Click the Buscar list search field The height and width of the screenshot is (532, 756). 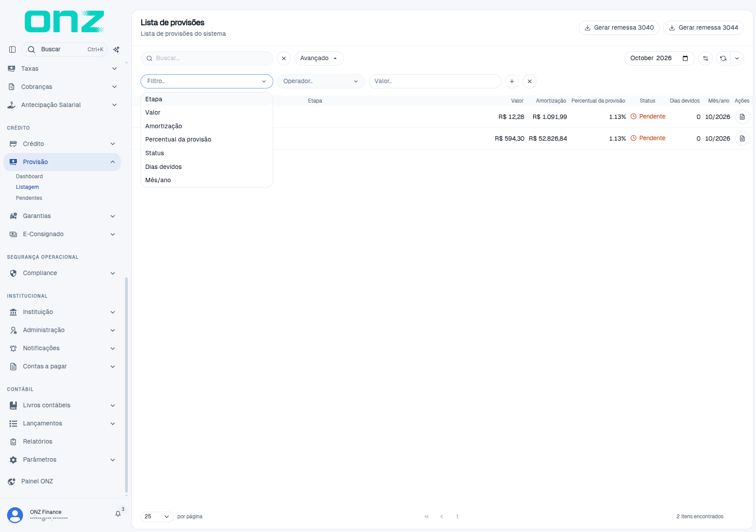206,58
